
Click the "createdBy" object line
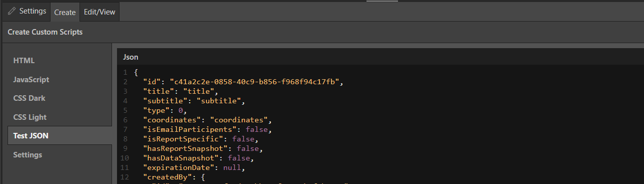click(174, 177)
